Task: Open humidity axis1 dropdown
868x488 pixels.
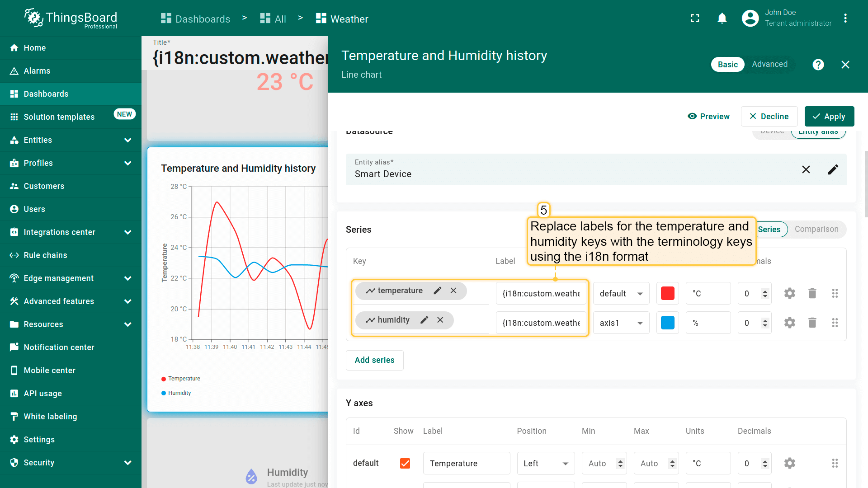Action: pyautogui.click(x=621, y=323)
